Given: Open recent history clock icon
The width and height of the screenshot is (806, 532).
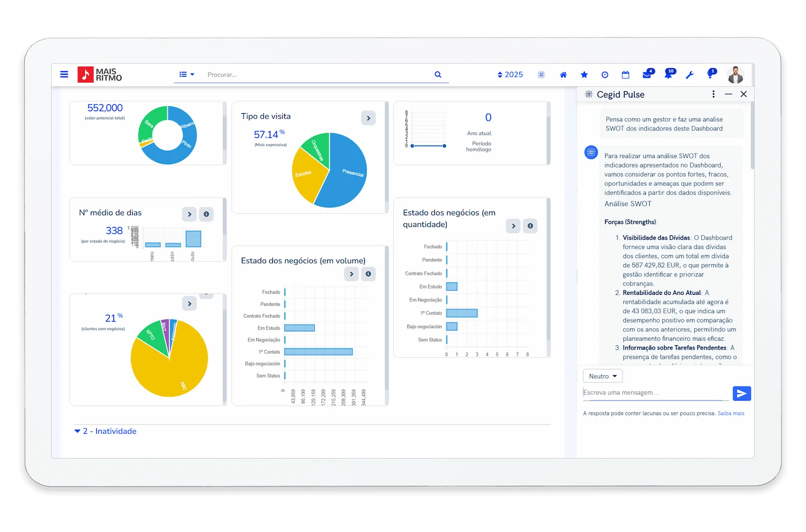Looking at the screenshot, I should pos(604,75).
